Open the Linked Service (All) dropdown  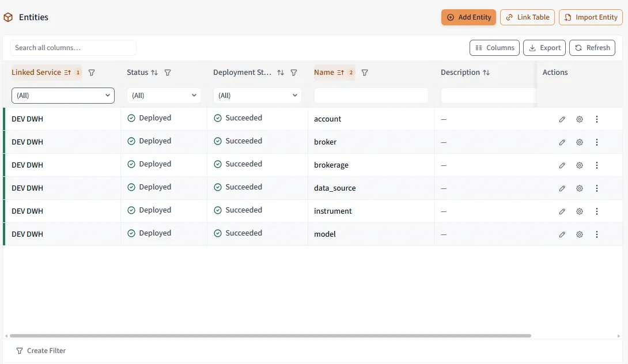coord(63,95)
